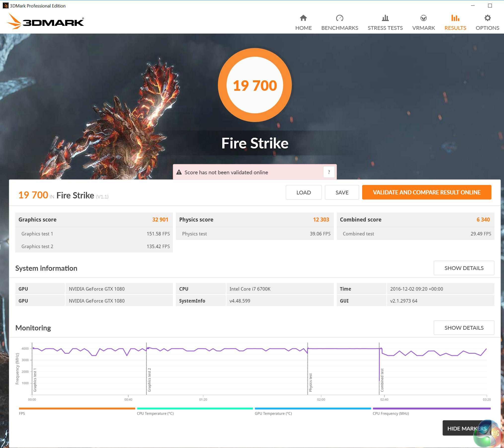
Task: Click Validate and Compare Result Online
Action: click(426, 192)
